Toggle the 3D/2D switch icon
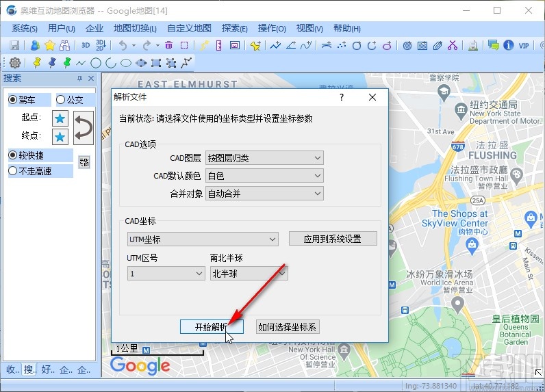This screenshot has width=545, height=392. [x=101, y=45]
